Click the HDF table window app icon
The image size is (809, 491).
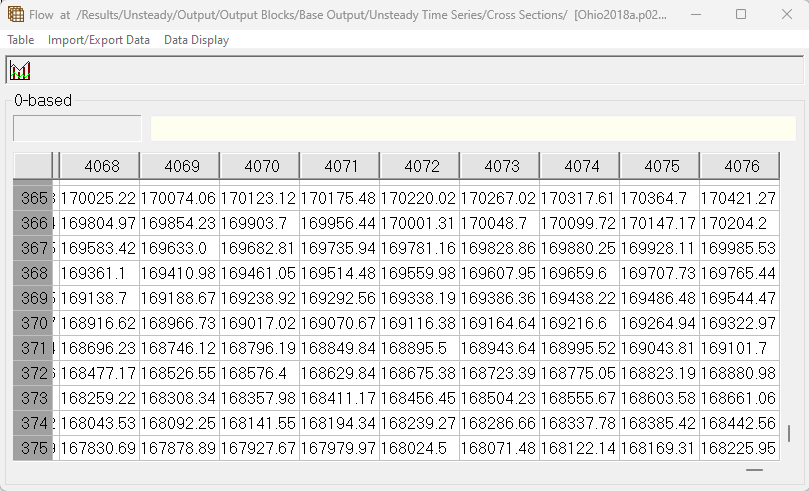[x=16, y=14]
